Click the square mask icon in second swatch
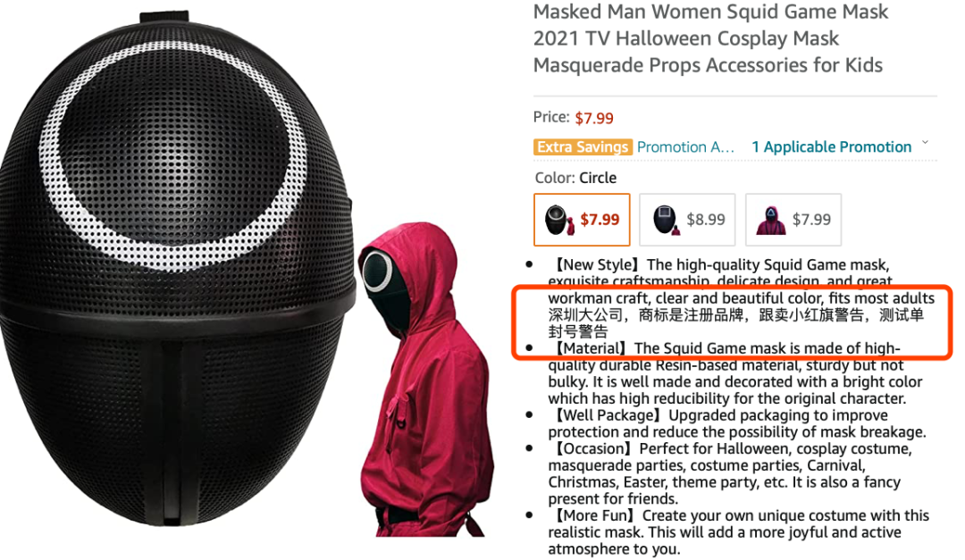This screenshot has width=965, height=560. [x=667, y=221]
